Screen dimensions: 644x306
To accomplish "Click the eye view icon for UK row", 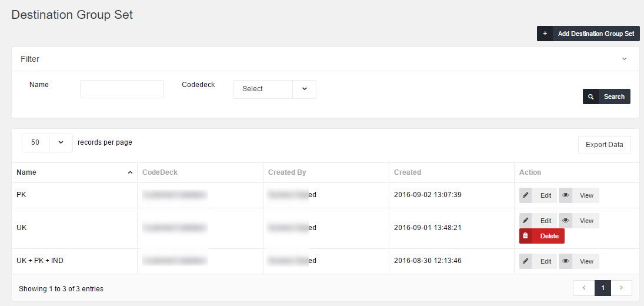I will point(566,221).
